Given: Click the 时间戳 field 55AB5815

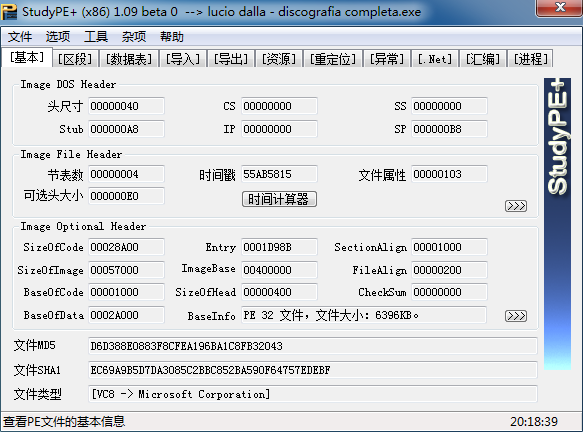Looking at the screenshot, I should [279, 174].
